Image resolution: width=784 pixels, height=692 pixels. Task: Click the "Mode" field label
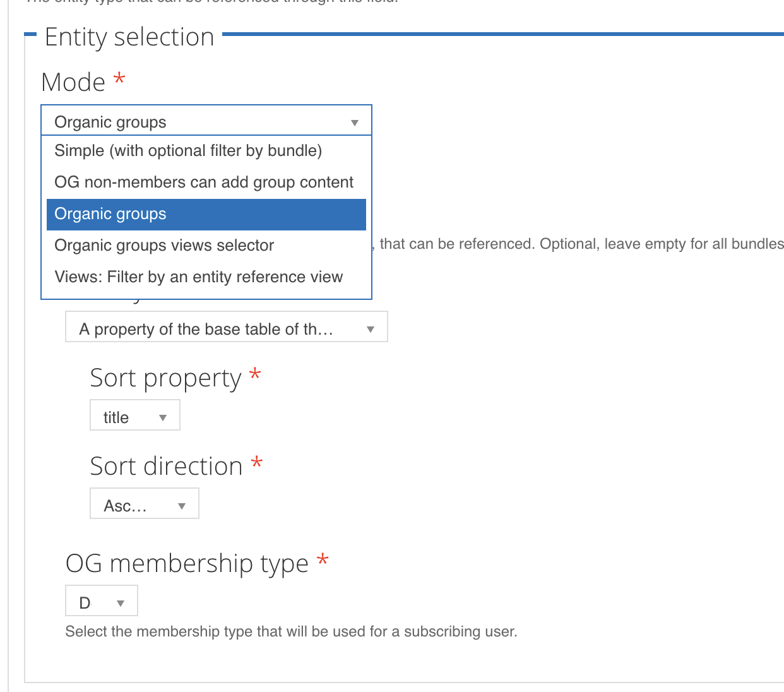pos(73,82)
